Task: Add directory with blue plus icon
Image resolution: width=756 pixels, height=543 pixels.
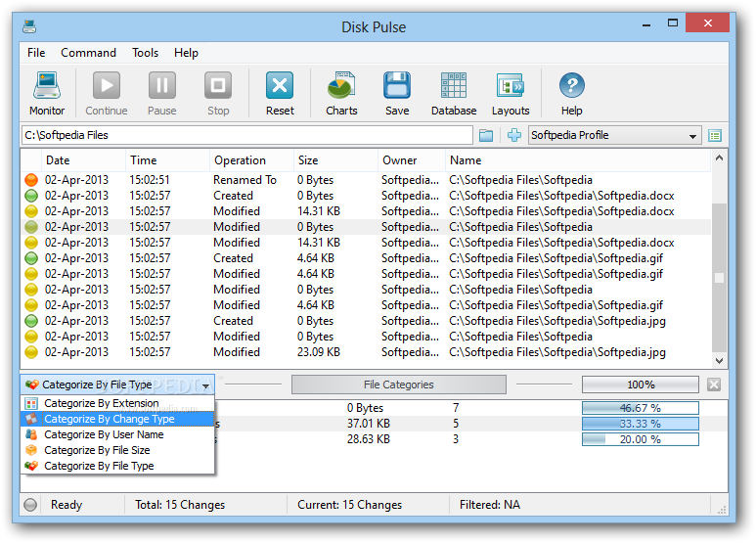Action: pos(514,136)
